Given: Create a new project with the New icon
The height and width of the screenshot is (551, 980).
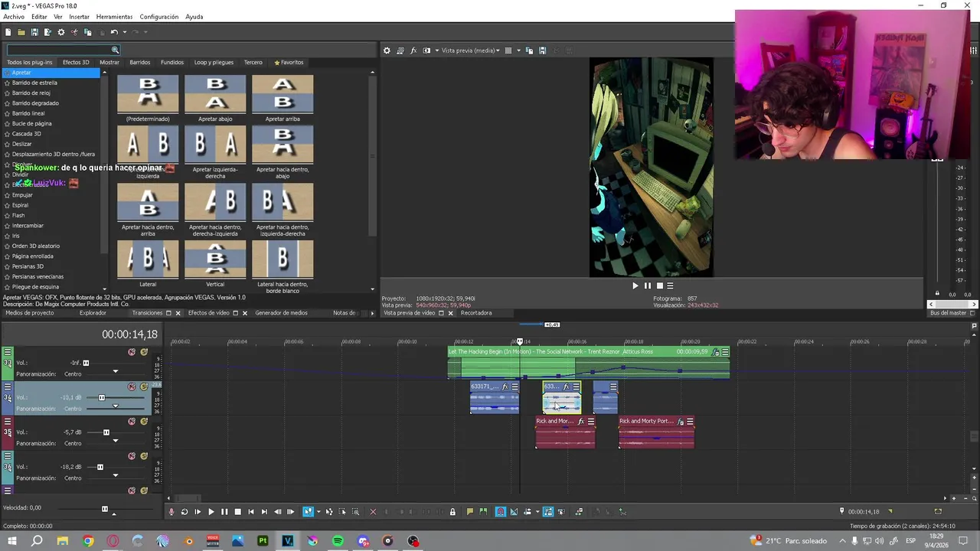Looking at the screenshot, I should point(8,32).
